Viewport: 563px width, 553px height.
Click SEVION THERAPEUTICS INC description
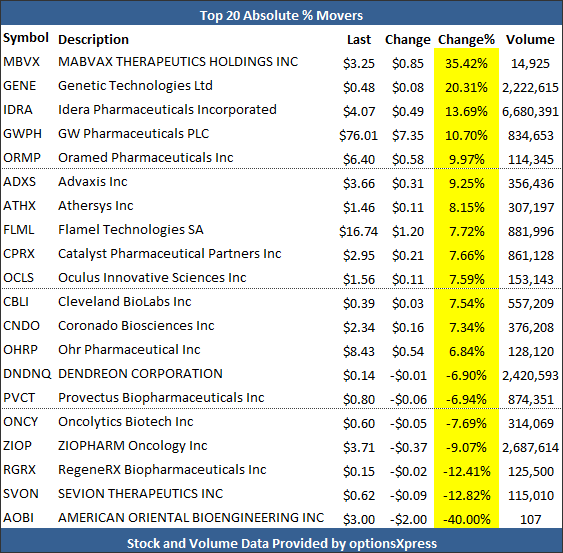141,494
